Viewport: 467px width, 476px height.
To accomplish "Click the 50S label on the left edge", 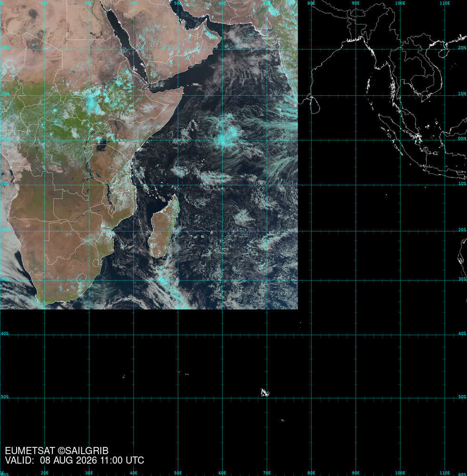I will (5, 397).
